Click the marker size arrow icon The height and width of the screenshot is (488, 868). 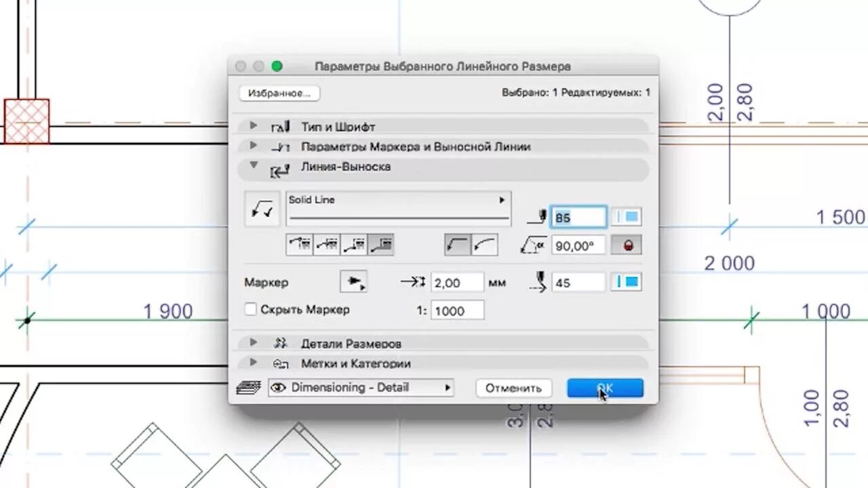click(413, 283)
